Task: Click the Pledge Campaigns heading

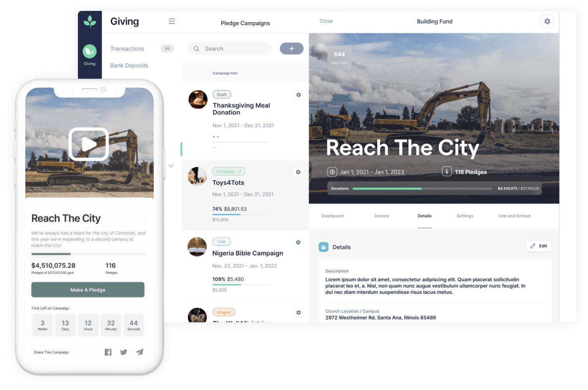Action: [x=245, y=23]
